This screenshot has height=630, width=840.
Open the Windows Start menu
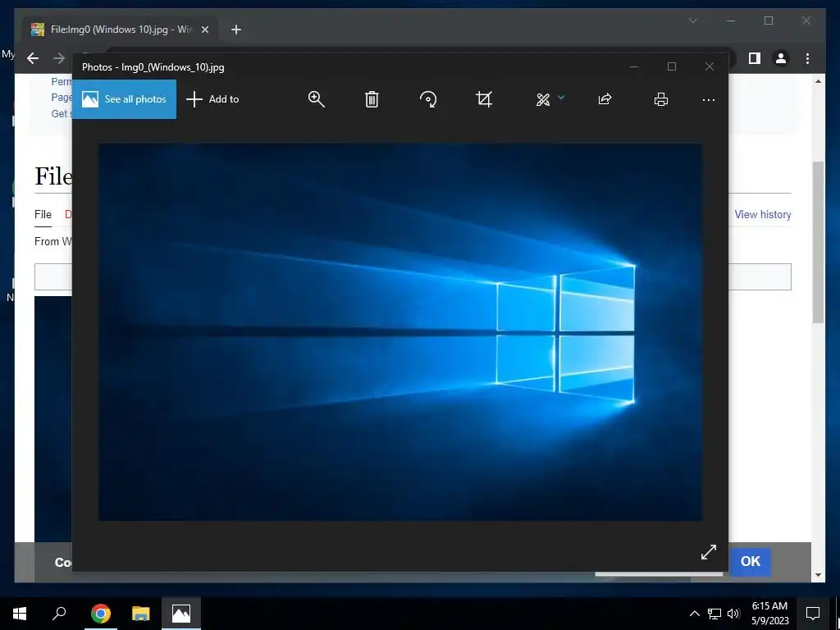click(x=20, y=614)
